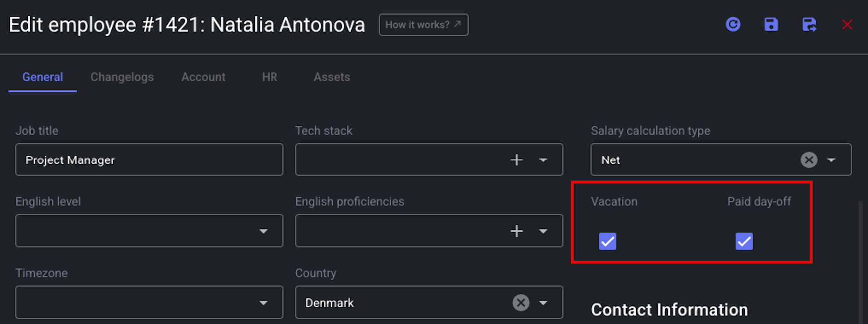The height and width of the screenshot is (324, 868).
Task: Open the English level dropdown
Action: coord(149,231)
